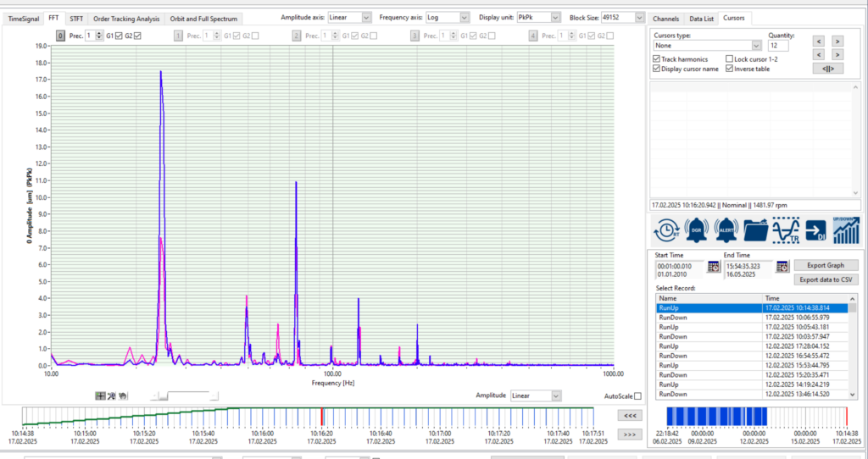
Task: Click the Time column header
Action: [805, 299]
